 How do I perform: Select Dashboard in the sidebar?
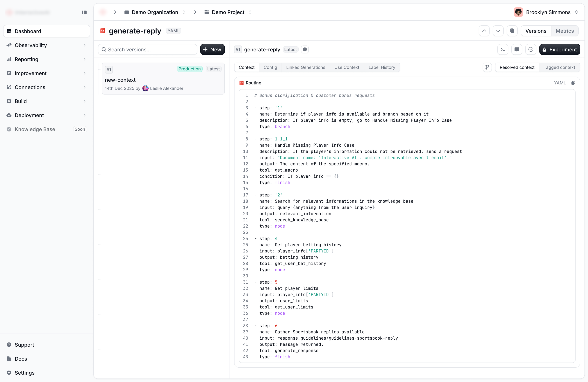pos(46,31)
